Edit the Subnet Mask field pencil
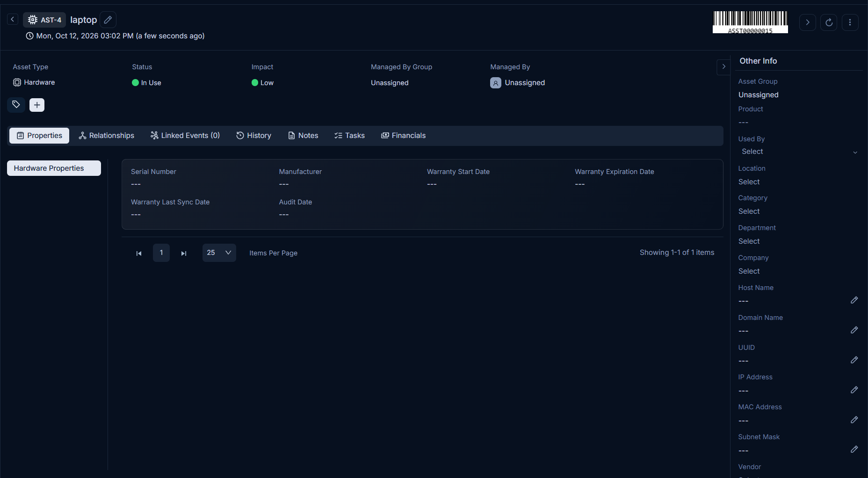 (x=854, y=449)
